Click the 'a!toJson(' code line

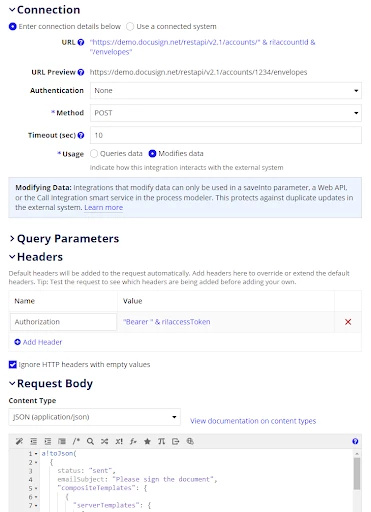[59, 453]
